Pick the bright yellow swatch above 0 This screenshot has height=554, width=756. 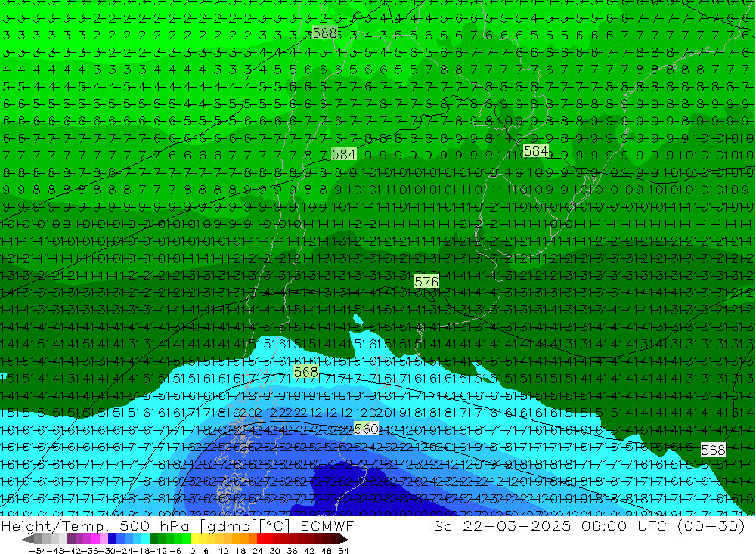[195, 539]
